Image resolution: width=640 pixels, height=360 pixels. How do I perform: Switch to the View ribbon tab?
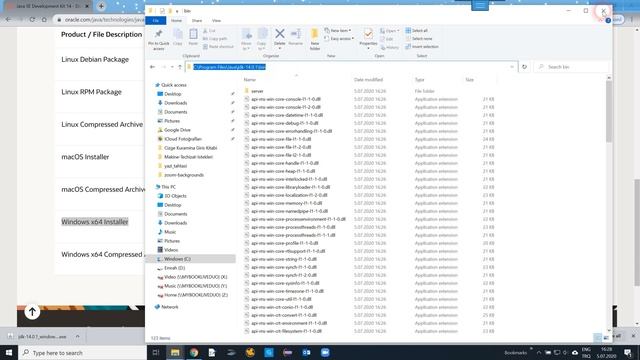pyautogui.click(x=216, y=20)
